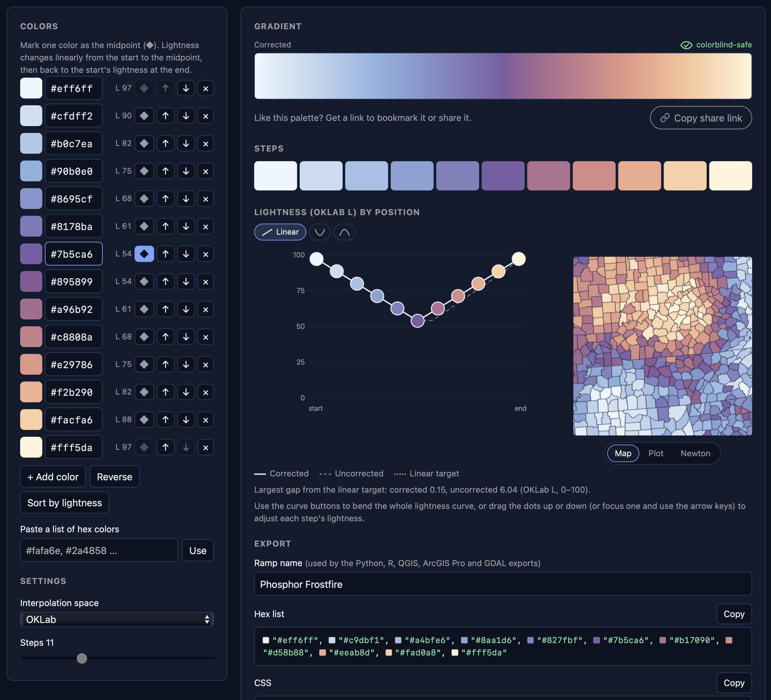771x700 pixels.
Task: Move #e29786 up one position
Action: point(165,364)
